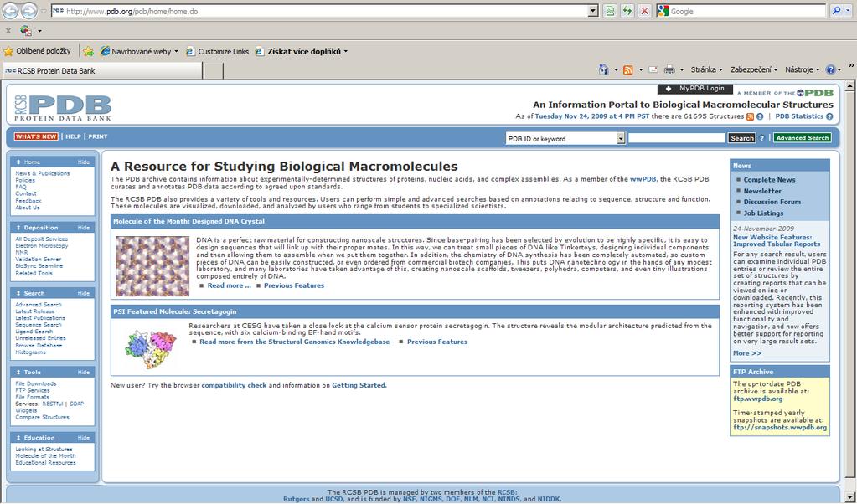Click the vertical scrollbar up arrow

[x=850, y=85]
